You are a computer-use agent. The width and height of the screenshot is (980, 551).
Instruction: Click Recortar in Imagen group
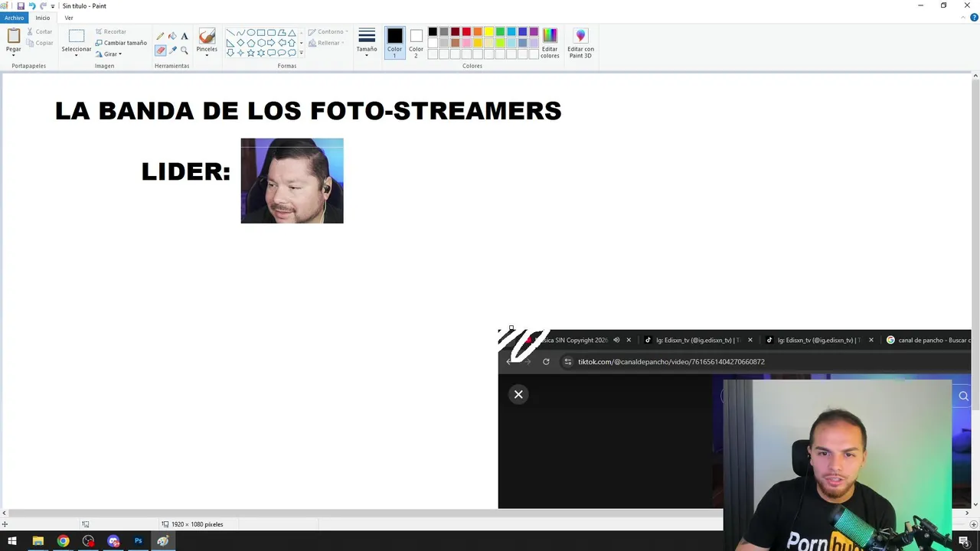tap(111, 31)
